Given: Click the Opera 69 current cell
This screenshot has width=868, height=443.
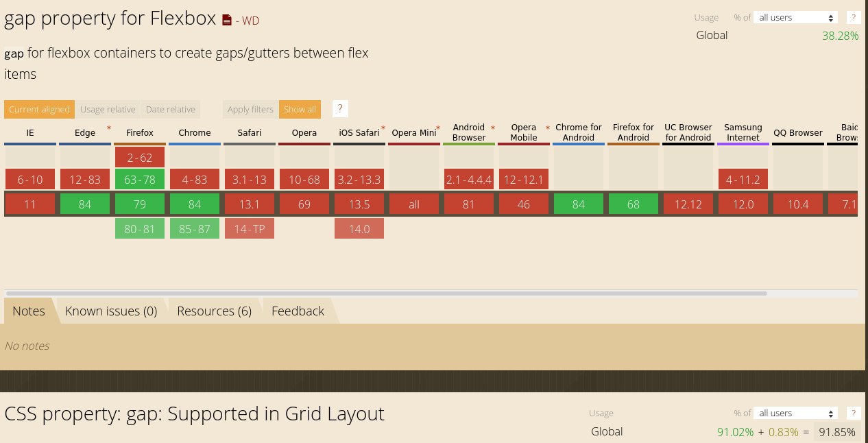Looking at the screenshot, I should point(304,204).
